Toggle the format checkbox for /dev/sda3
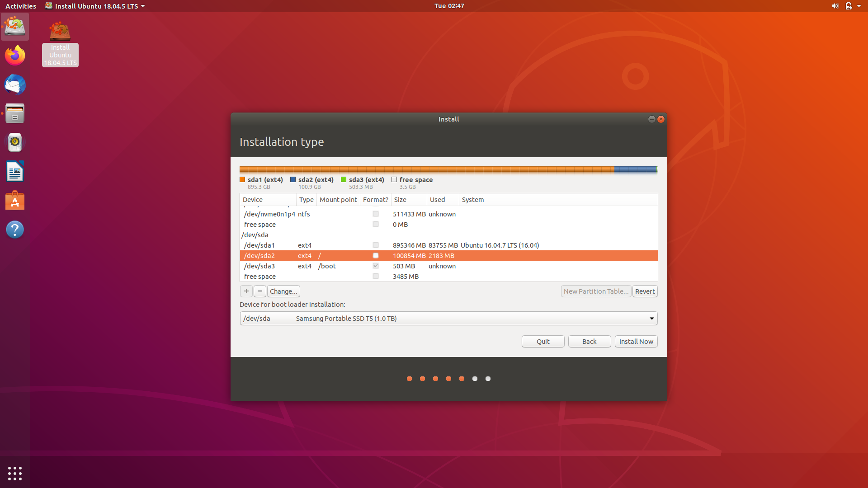The image size is (868, 488). [x=375, y=266]
